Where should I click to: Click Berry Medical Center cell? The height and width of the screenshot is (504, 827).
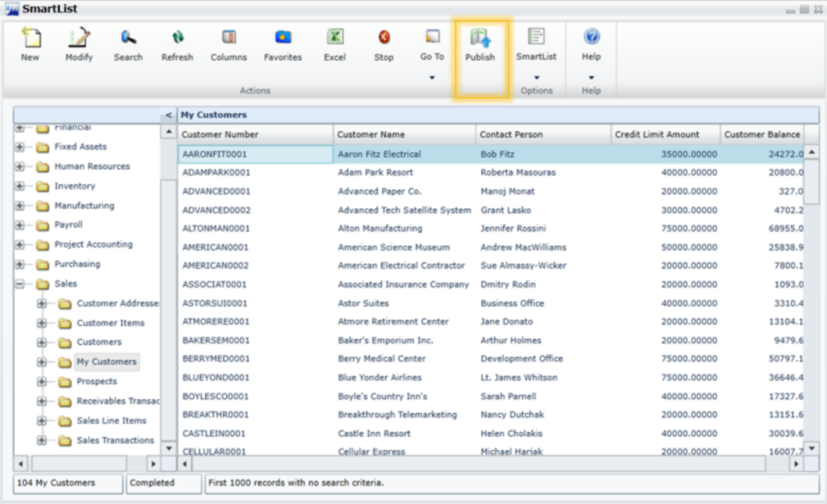382,359
